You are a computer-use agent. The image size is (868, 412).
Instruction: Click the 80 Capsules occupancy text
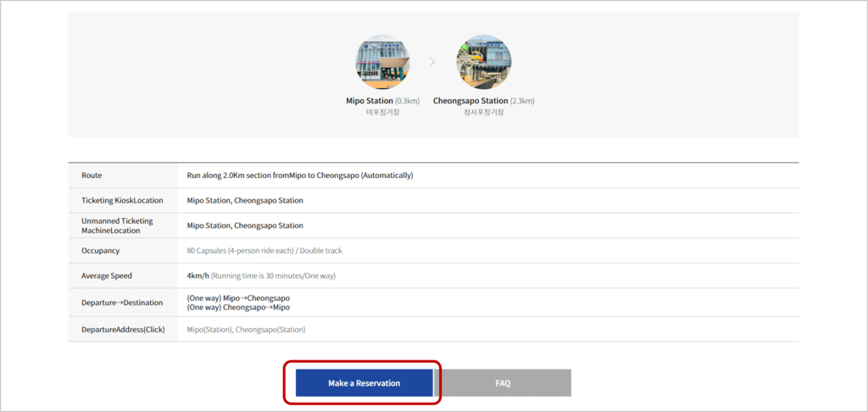[x=264, y=251]
